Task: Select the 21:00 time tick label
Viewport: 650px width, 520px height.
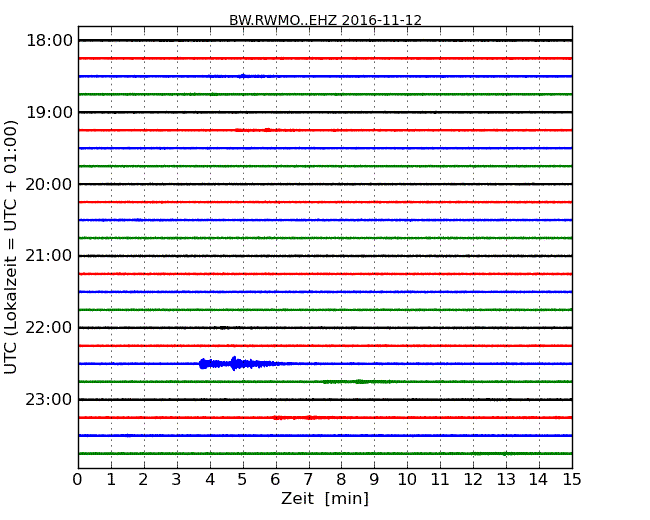Action: coord(49,256)
